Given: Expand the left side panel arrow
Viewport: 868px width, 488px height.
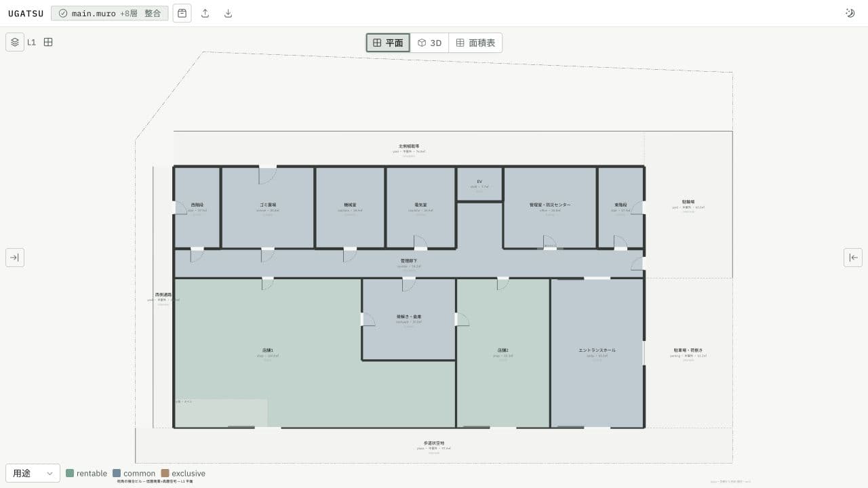Looking at the screenshot, I should pos(15,258).
